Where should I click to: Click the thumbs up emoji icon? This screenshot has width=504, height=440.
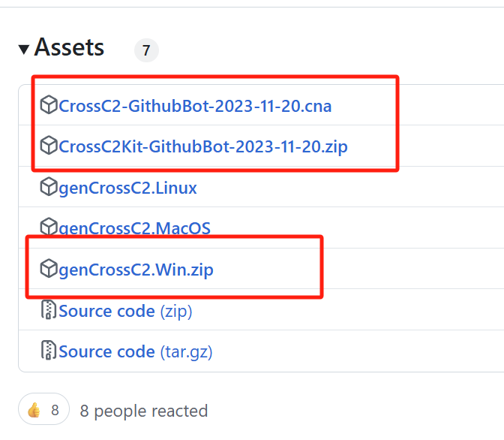point(34,410)
